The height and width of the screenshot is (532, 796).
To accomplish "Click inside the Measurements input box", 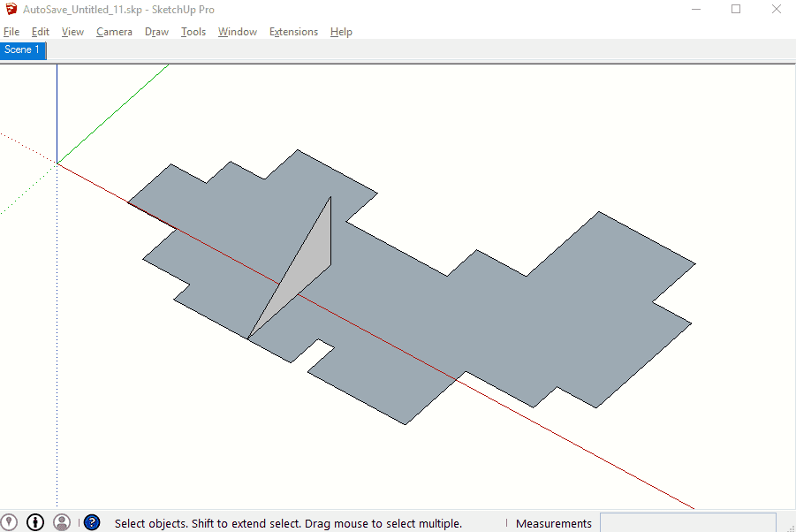I will tap(688, 523).
